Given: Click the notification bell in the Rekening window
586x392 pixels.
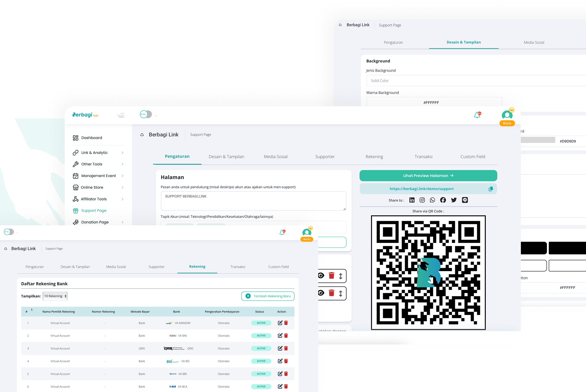Looking at the screenshot, I should pos(282,232).
